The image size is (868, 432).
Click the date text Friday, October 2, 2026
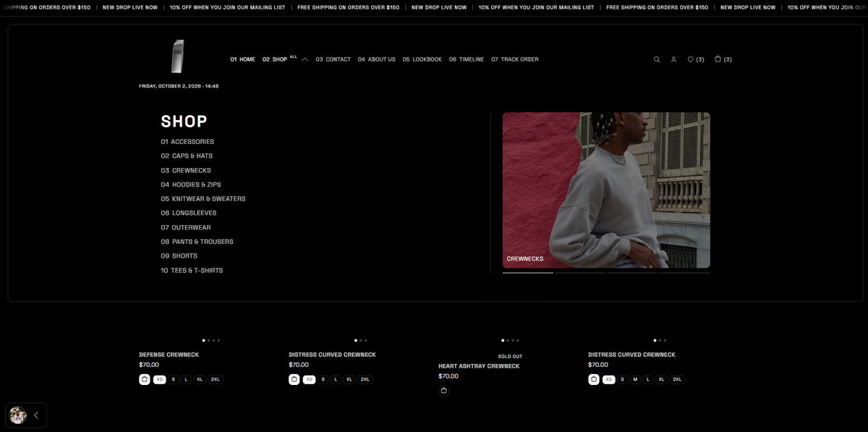170,86
